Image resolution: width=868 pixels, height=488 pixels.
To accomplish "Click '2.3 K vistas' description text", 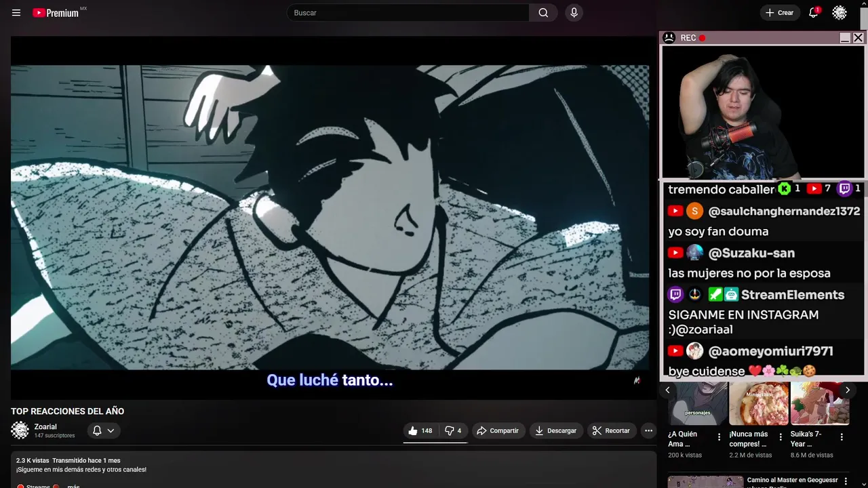I will coord(33,460).
